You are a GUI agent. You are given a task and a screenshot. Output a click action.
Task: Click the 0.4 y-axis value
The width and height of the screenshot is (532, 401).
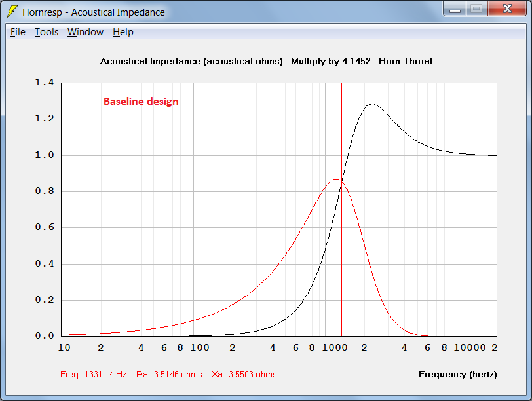point(45,263)
